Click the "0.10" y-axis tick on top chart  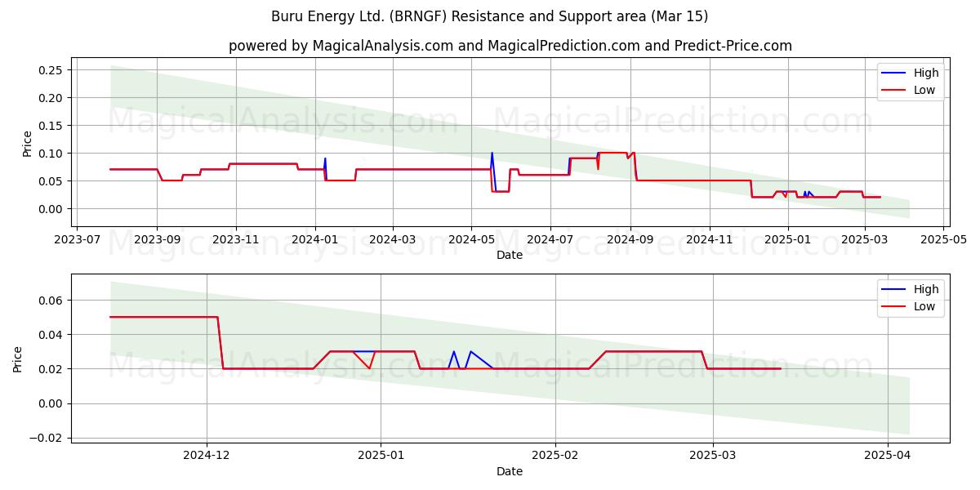(x=51, y=154)
